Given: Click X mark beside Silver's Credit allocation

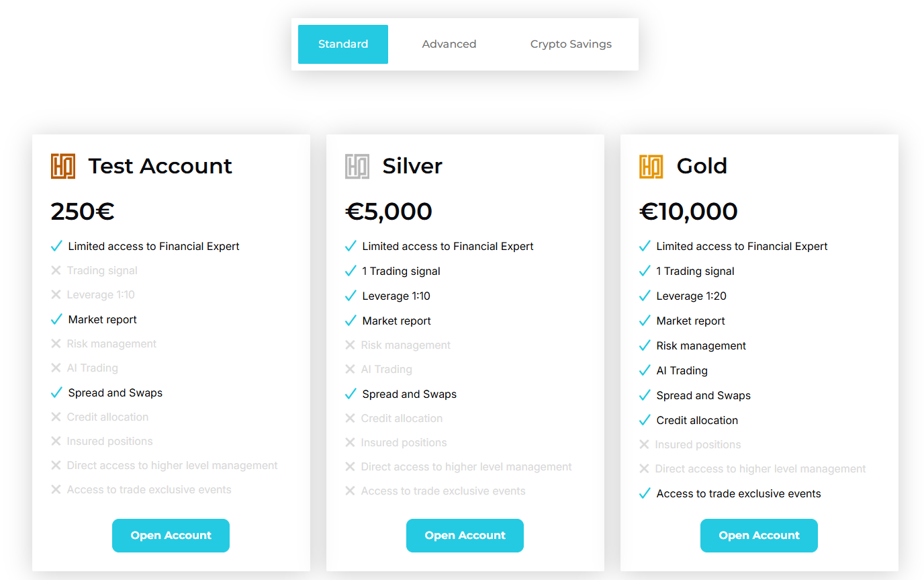Looking at the screenshot, I should point(350,418).
